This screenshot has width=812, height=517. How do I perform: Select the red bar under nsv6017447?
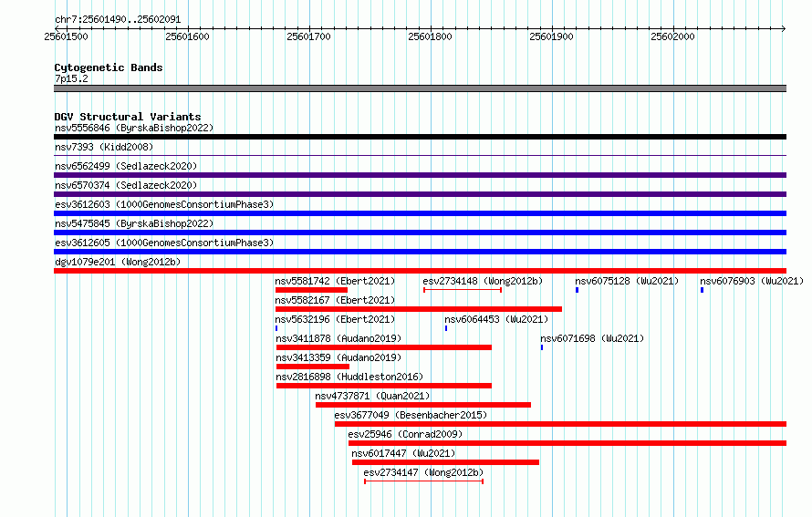(x=445, y=462)
